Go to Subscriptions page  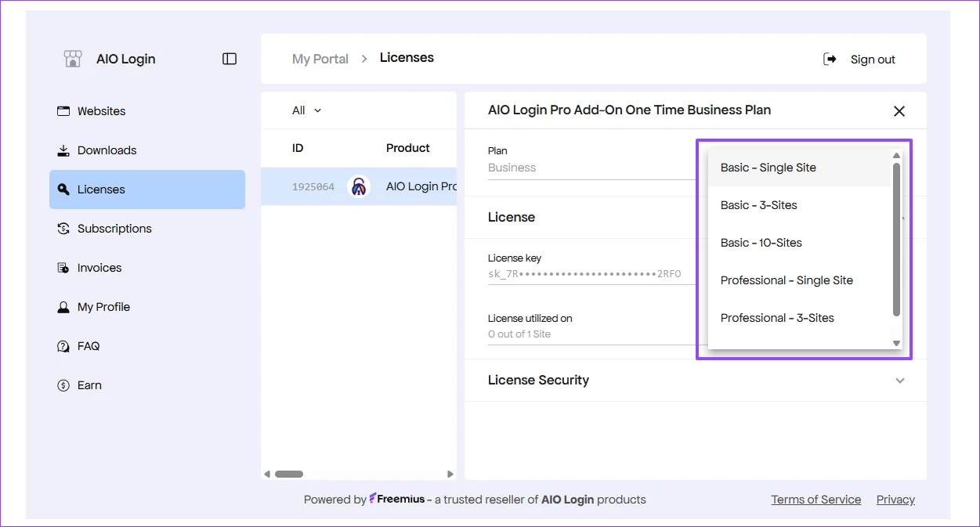coord(147,229)
